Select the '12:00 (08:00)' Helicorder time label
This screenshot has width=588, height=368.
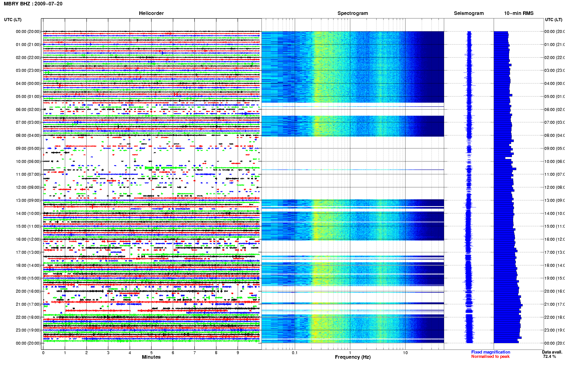(x=28, y=187)
